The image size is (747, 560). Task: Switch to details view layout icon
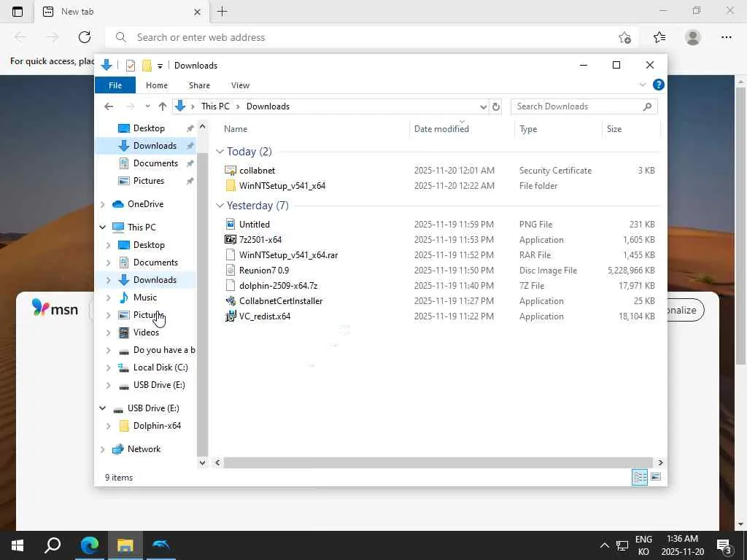(639, 477)
